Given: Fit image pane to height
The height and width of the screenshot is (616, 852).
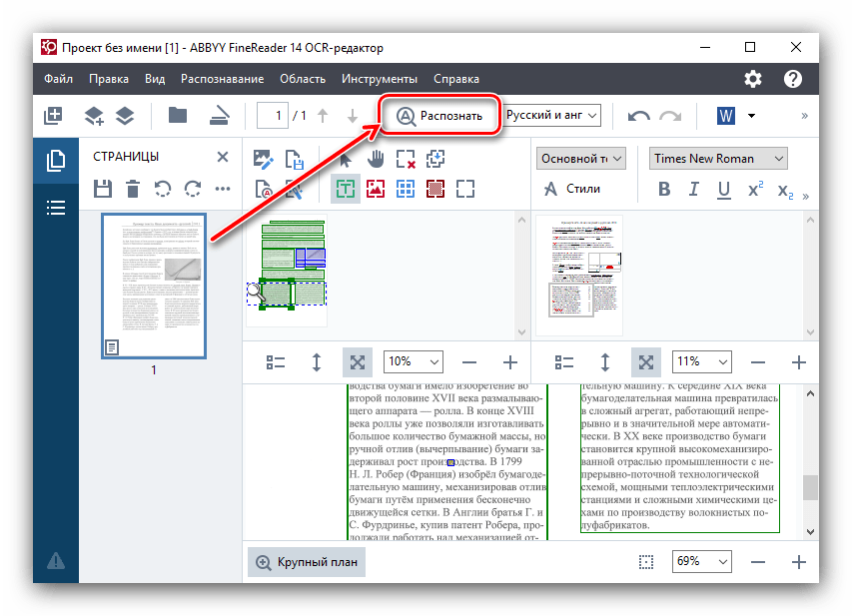Looking at the screenshot, I should (317, 361).
